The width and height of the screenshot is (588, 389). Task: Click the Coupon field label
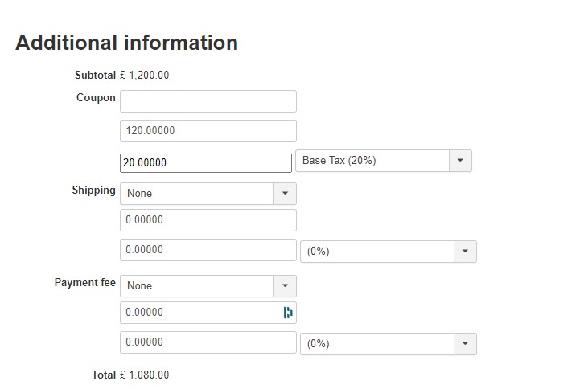[x=96, y=98]
